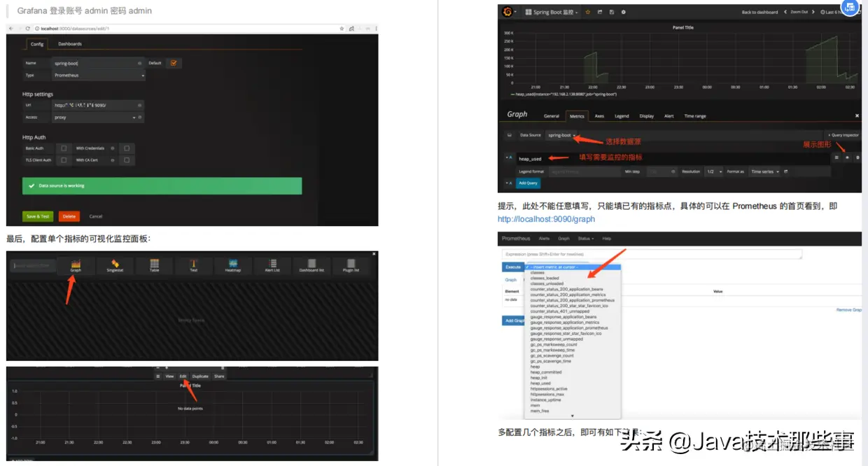Screen dimensions: 868x466
Task: Open query options menu for heap_used
Action: tap(836, 158)
